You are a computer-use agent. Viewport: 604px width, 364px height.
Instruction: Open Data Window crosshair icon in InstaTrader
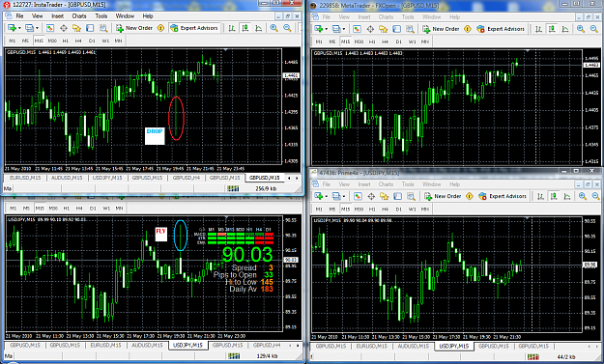[x=64, y=28]
